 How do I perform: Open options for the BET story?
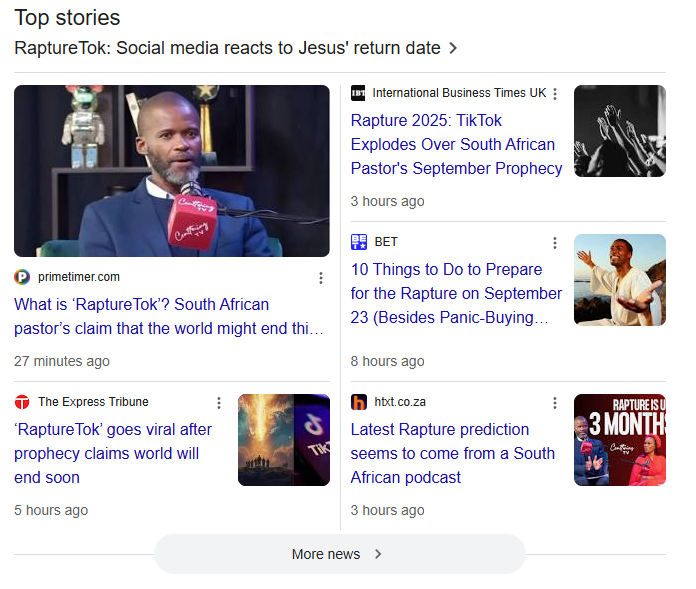[555, 243]
